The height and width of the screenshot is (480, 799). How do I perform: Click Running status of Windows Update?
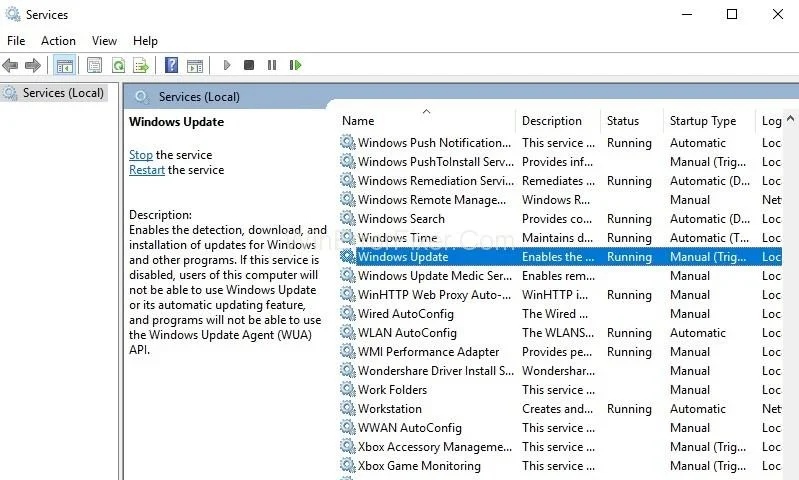[629, 257]
